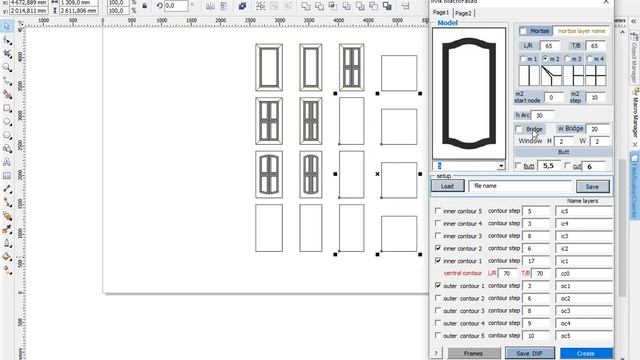Enable the Bridge checkbox
Screen dimensions: 640x360
(x=519, y=129)
